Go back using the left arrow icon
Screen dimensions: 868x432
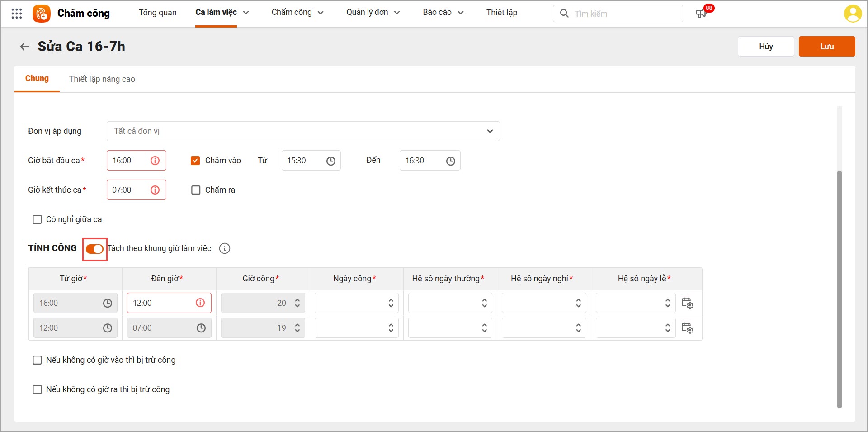click(x=25, y=47)
